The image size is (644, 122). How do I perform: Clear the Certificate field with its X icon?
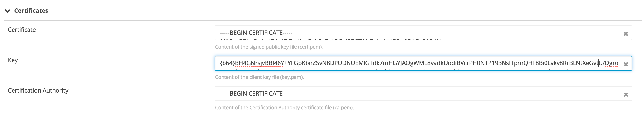coord(626,34)
